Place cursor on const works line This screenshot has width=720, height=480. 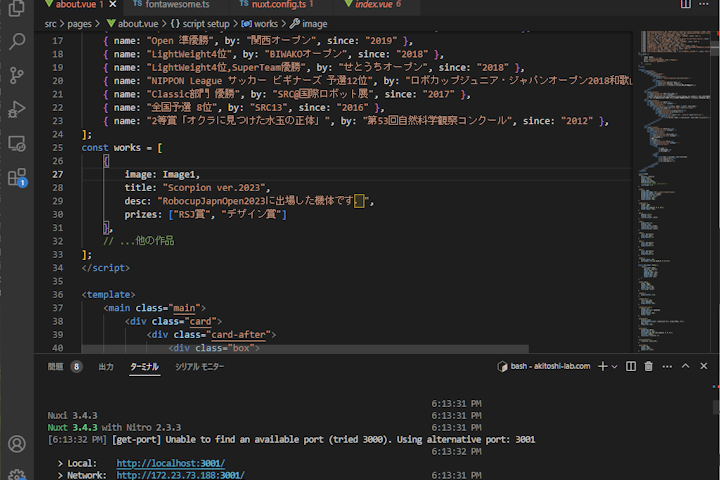coord(122,148)
